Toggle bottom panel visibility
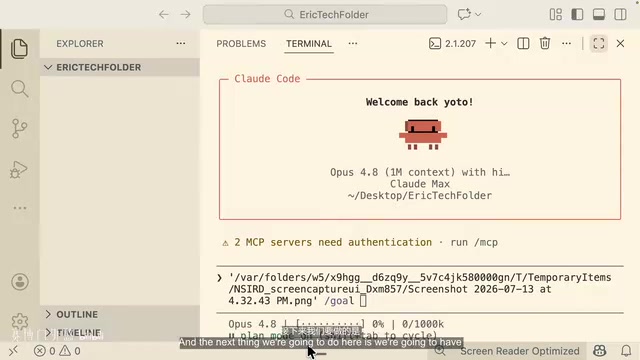Screen dimensions: 640x360 pyautogui.click(x=599, y=15)
